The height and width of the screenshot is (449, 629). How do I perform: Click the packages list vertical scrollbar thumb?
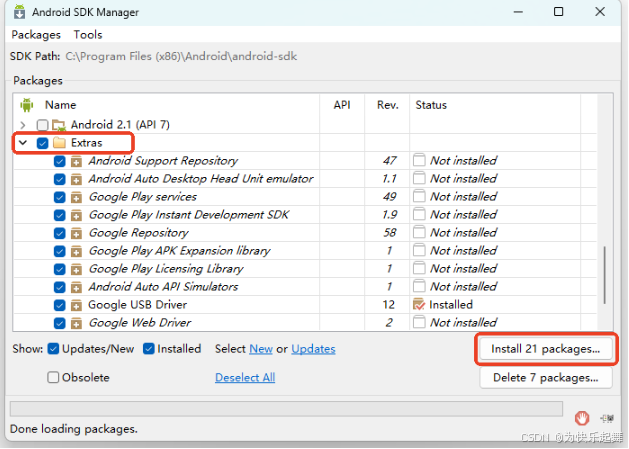604,275
